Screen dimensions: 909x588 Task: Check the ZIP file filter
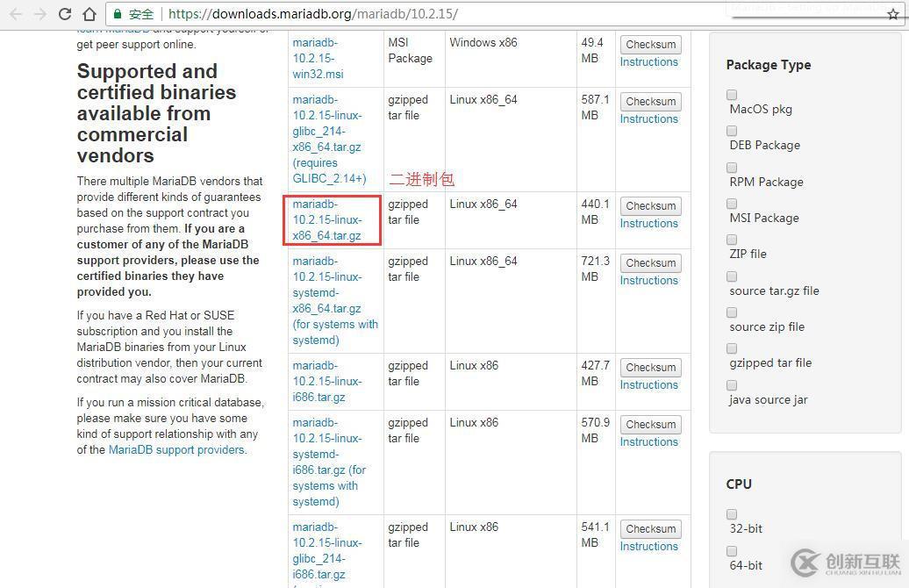pyautogui.click(x=732, y=240)
